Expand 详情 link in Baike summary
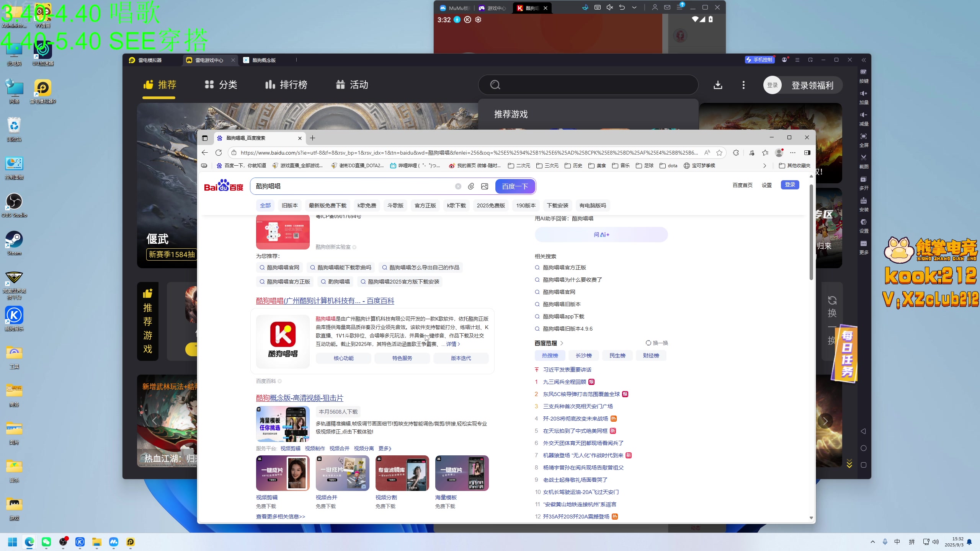 [453, 344]
